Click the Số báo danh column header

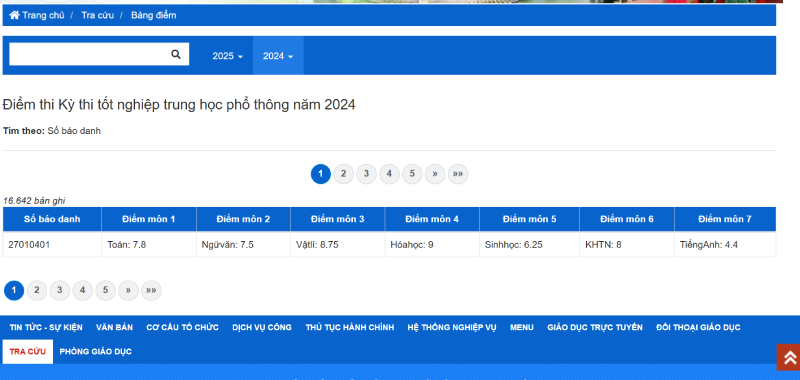pos(52,219)
